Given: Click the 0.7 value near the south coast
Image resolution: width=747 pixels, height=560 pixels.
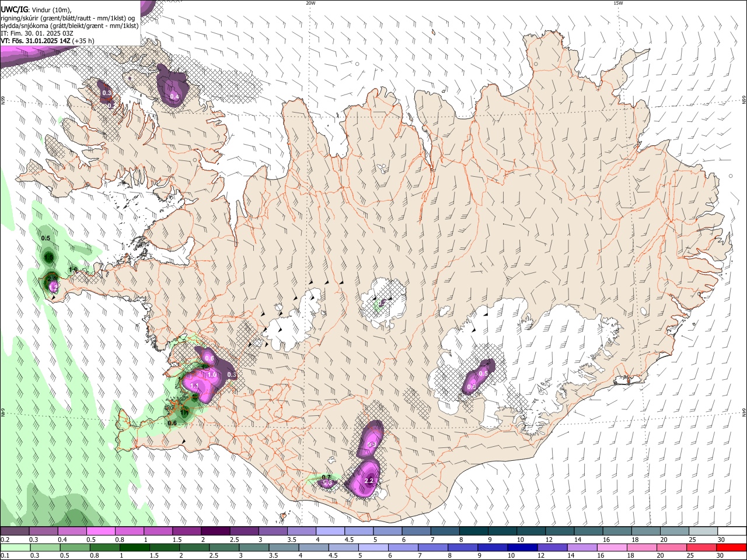Looking at the screenshot, I should pos(326,477).
